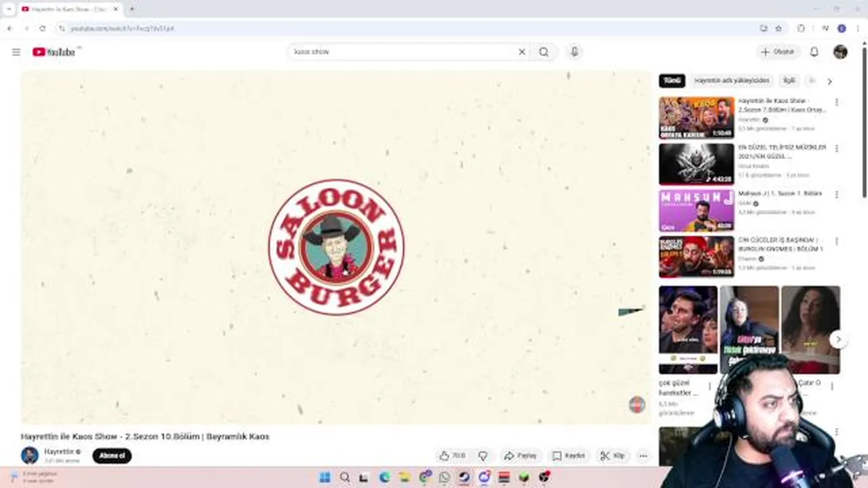This screenshot has width=868, height=488.
Task: Open the Mahsun J 1. Sezon thumbnail
Action: (696, 210)
